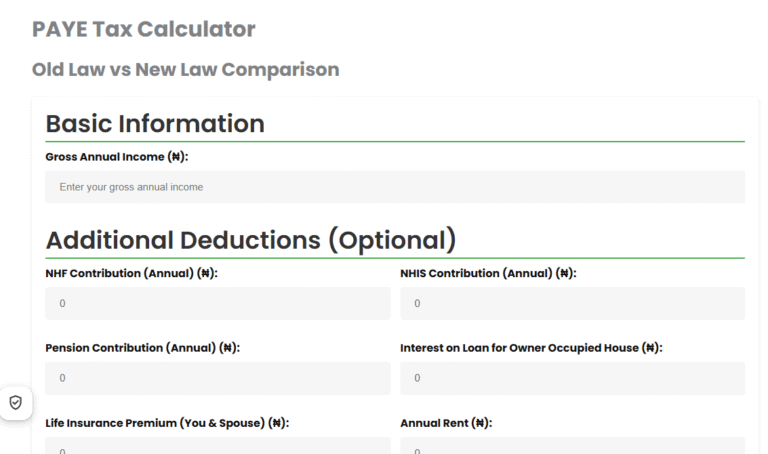
Task: Click the Additional Deductions (Optional) heading
Action: [x=251, y=240]
